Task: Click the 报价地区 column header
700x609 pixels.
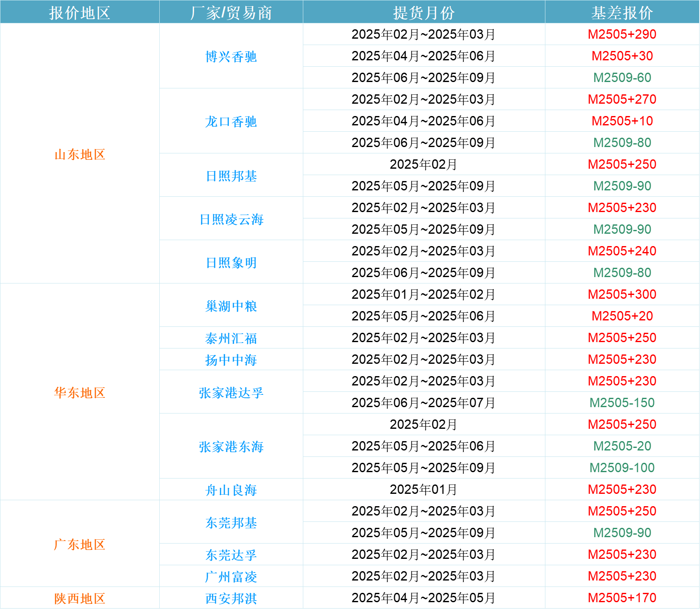Action: click(80, 12)
